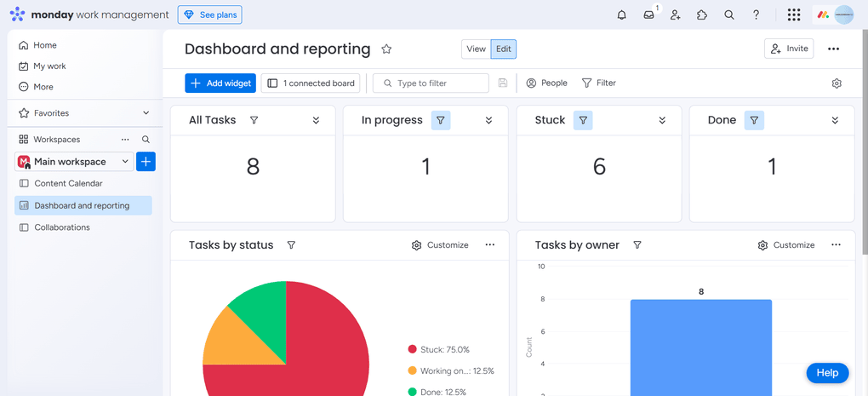Viewport: 868px width, 396px height.
Task: Select Dashboard and reporting in sidebar
Action: 83,205
